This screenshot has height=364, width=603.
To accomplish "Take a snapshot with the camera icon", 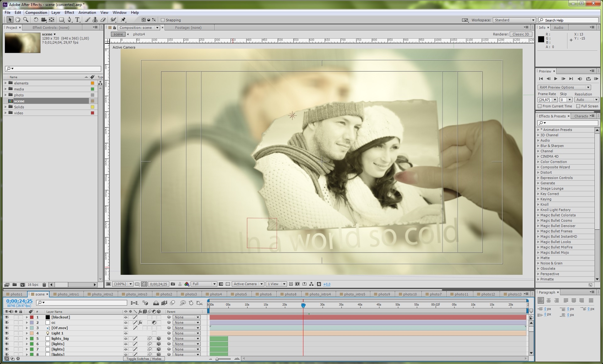I will pos(173,284).
